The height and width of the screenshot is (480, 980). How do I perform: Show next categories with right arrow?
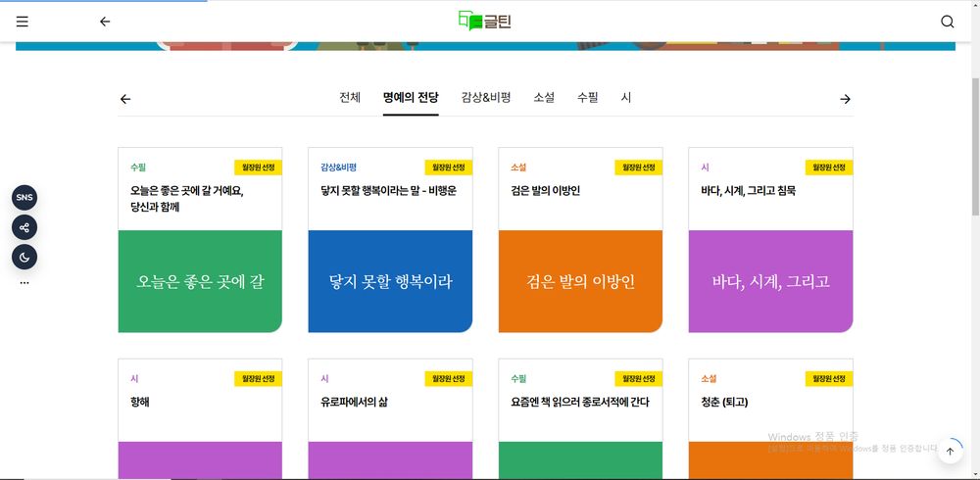pyautogui.click(x=845, y=99)
